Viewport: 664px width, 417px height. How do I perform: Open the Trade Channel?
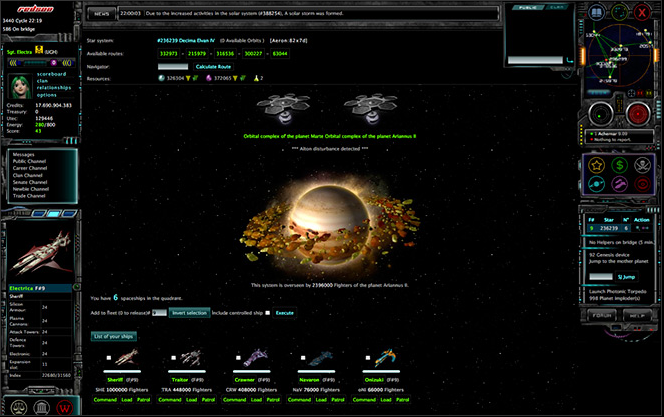29,196
